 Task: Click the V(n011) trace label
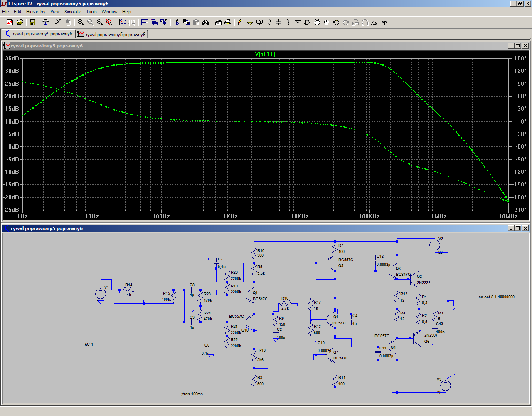(265, 54)
